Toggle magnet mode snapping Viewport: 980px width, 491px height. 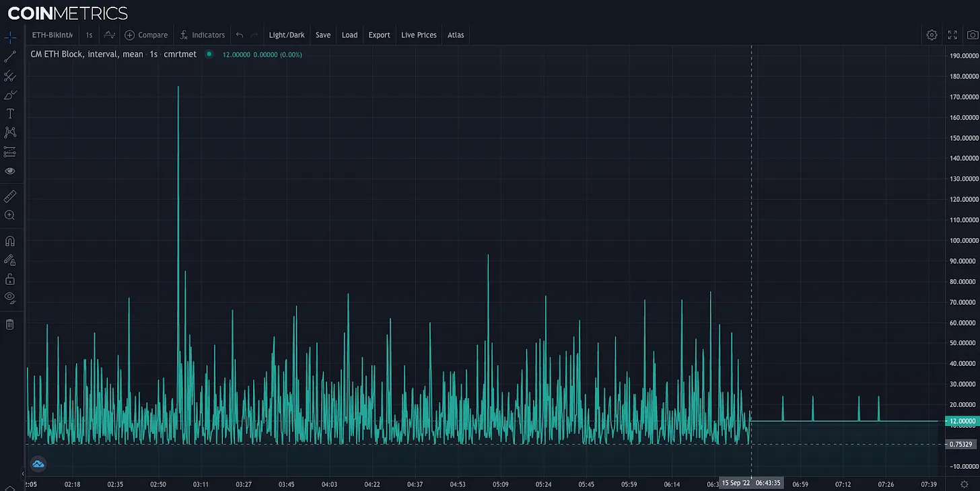10,241
